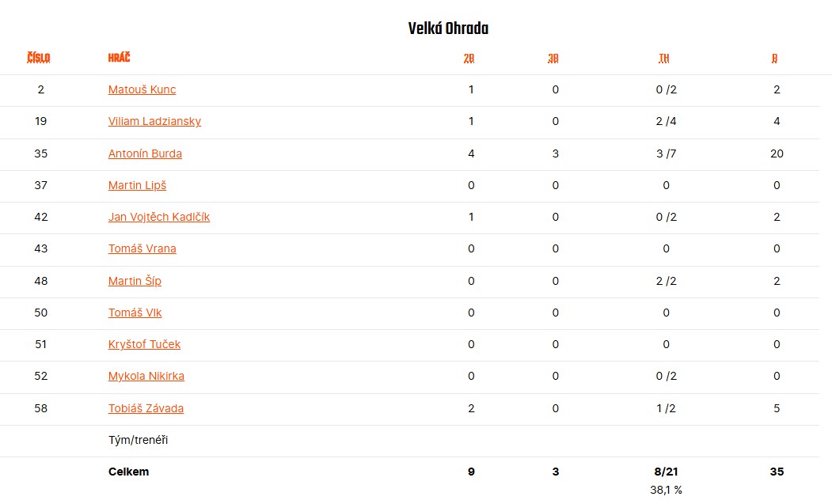
Task: Click the B points column header
Action: coord(774,59)
